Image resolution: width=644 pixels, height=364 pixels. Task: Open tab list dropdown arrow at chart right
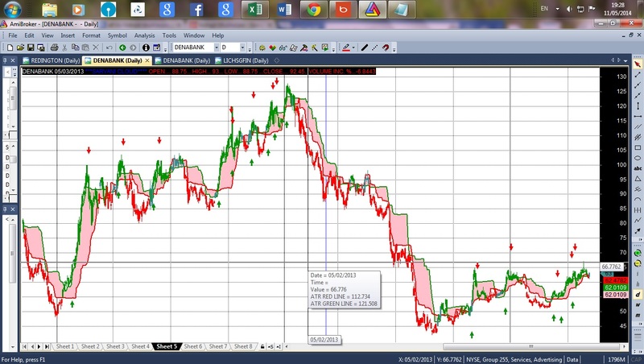coord(625,60)
